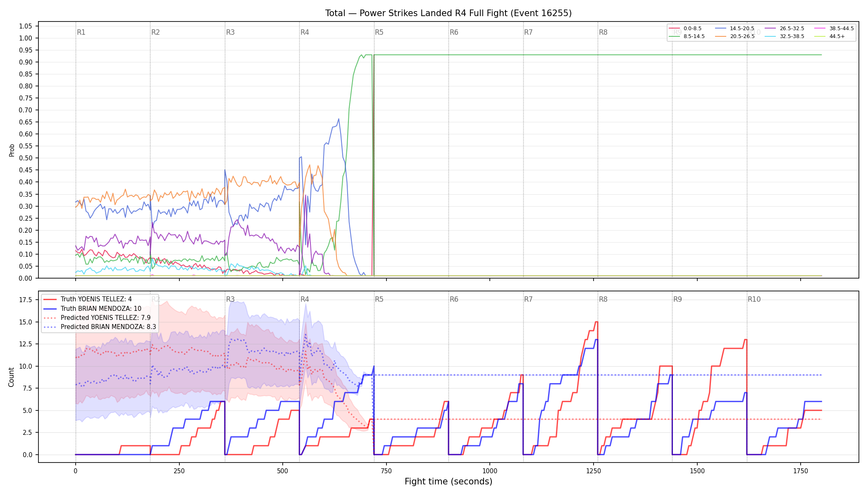Click the '1.05' tick on Prob axis

[x=26, y=26]
